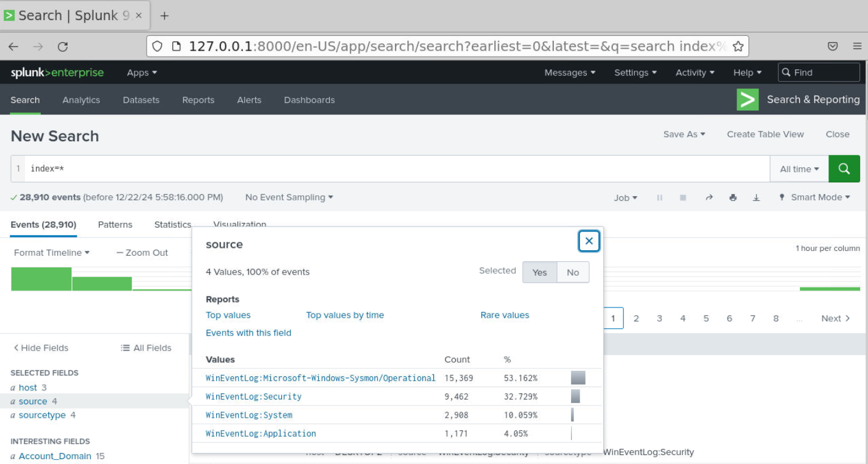Screen dimensions: 868x464
Task: Open the Settings dropdown
Action: [x=635, y=72]
